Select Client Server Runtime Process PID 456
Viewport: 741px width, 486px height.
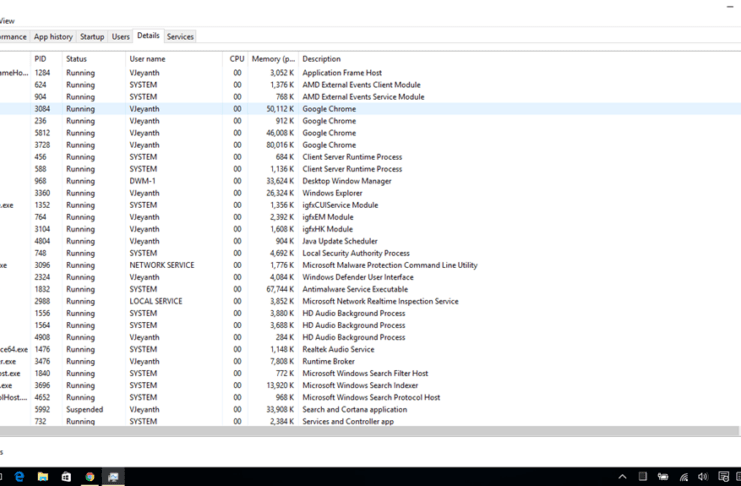tap(370, 157)
